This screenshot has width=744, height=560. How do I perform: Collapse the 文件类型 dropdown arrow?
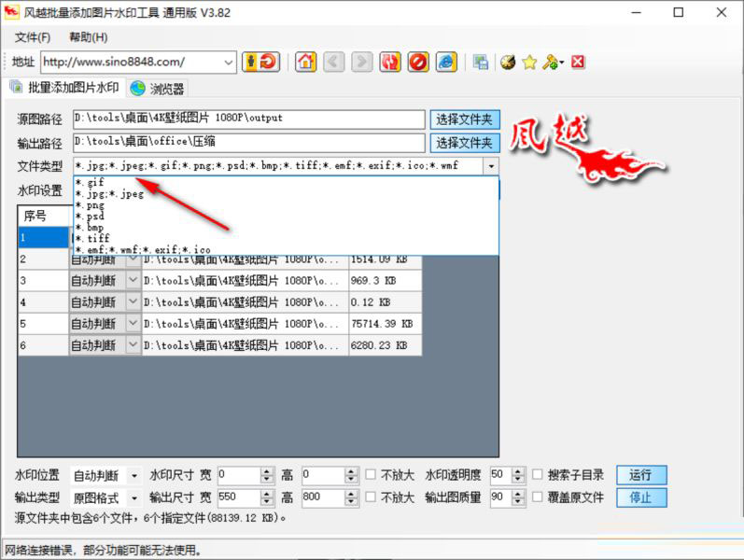pos(491,166)
